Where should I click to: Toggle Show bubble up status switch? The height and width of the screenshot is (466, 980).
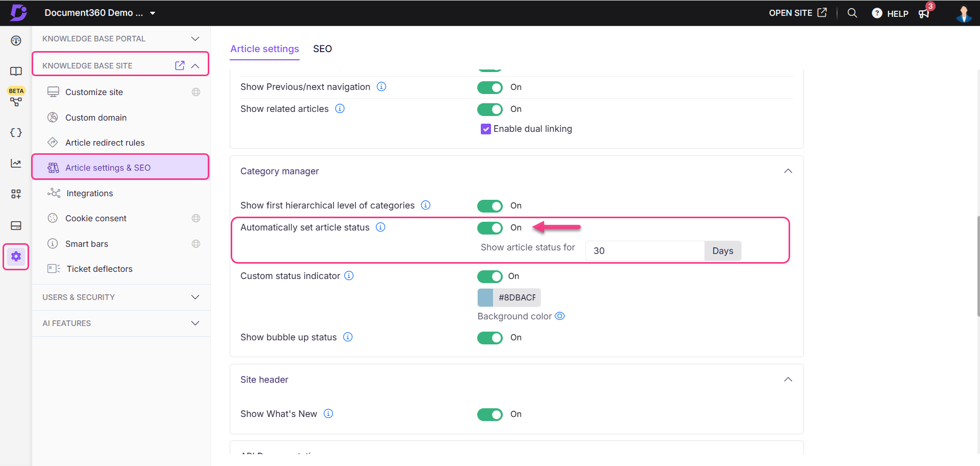490,338
